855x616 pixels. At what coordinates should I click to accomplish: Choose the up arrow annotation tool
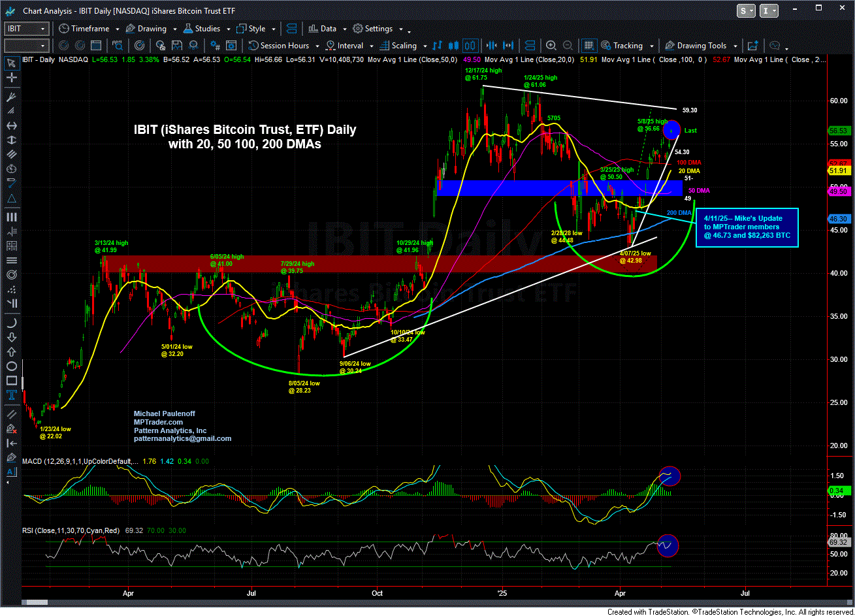pos(12,353)
